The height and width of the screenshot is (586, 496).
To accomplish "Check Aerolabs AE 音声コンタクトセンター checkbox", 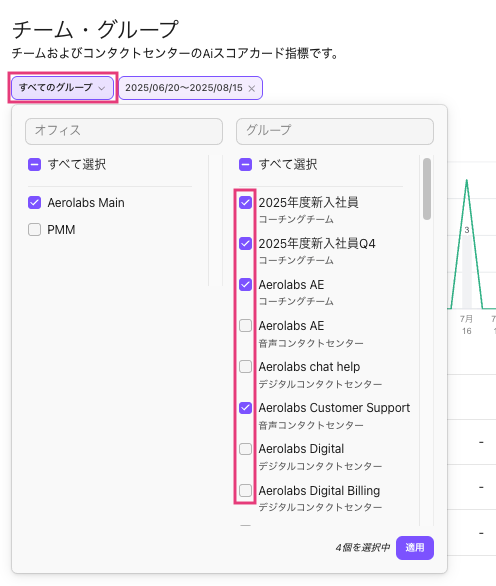I will pyautogui.click(x=245, y=326).
